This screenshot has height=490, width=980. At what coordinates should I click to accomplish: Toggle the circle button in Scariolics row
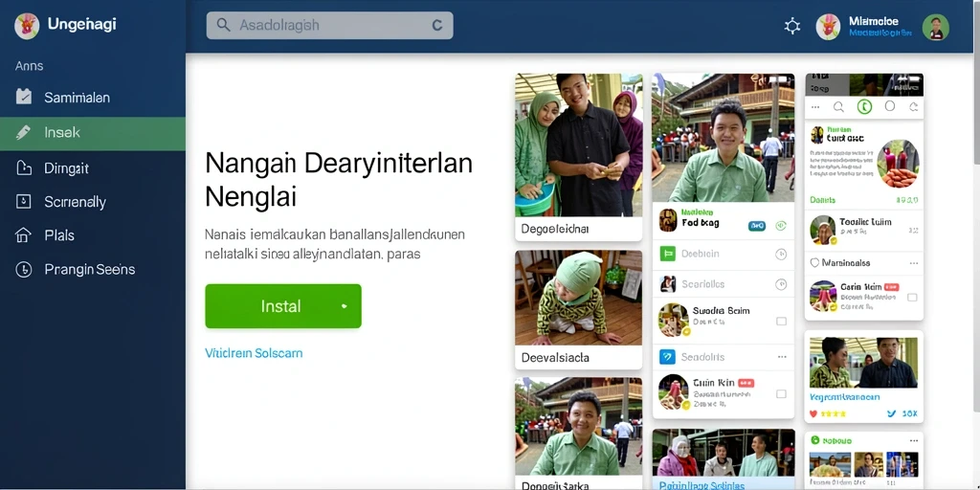(x=781, y=284)
